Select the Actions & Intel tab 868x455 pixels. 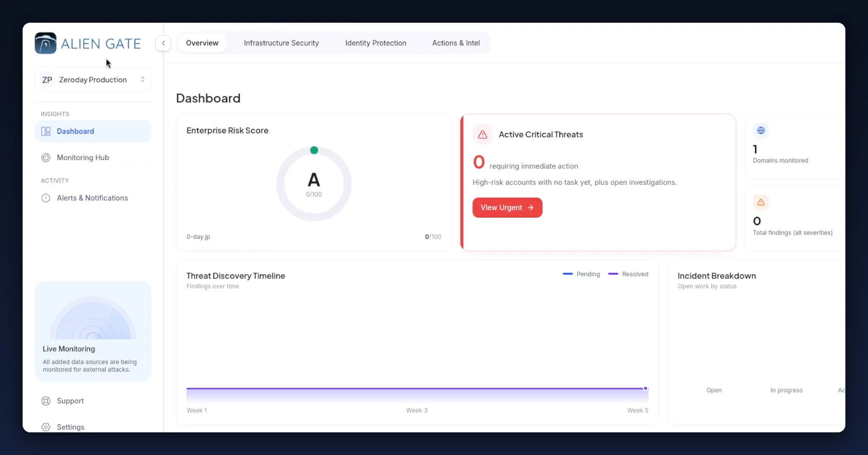tap(456, 43)
